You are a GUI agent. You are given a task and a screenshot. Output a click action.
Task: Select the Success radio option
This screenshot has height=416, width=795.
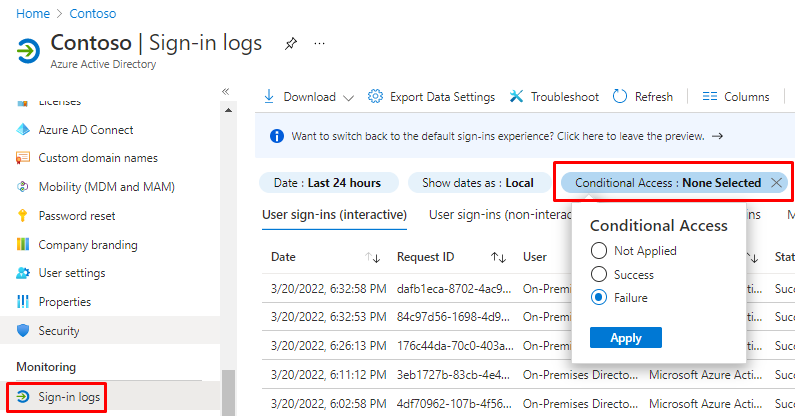tap(599, 274)
